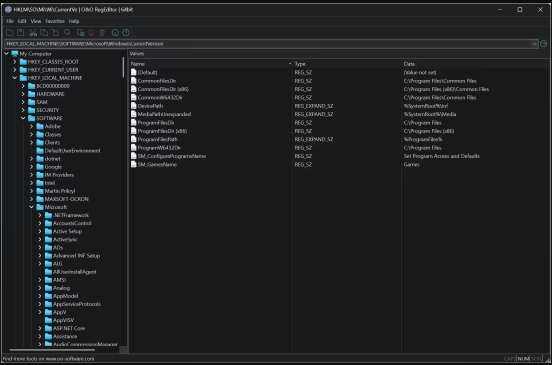Select the BCD00000000 key

pyautogui.click(x=53, y=86)
